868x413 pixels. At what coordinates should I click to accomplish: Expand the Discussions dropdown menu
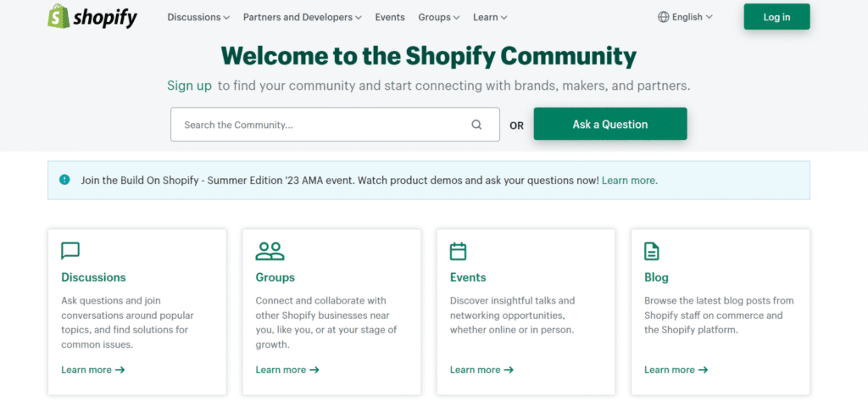pyautogui.click(x=198, y=17)
